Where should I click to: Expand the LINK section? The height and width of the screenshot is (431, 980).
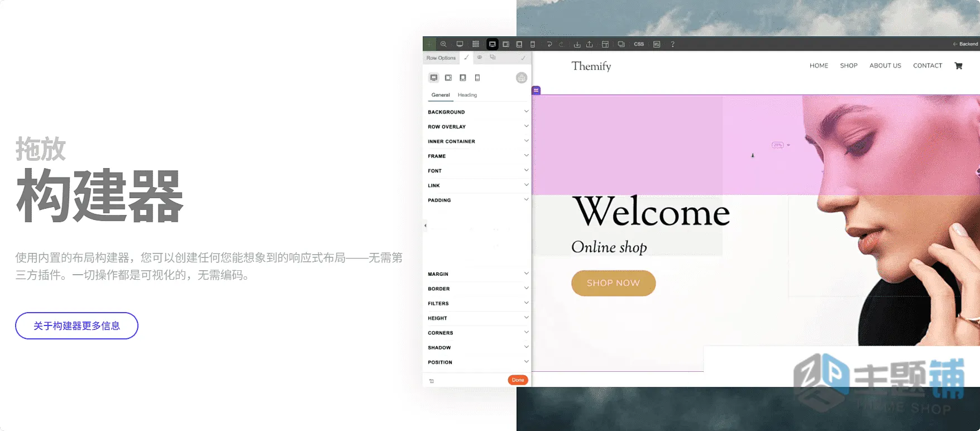pos(477,185)
